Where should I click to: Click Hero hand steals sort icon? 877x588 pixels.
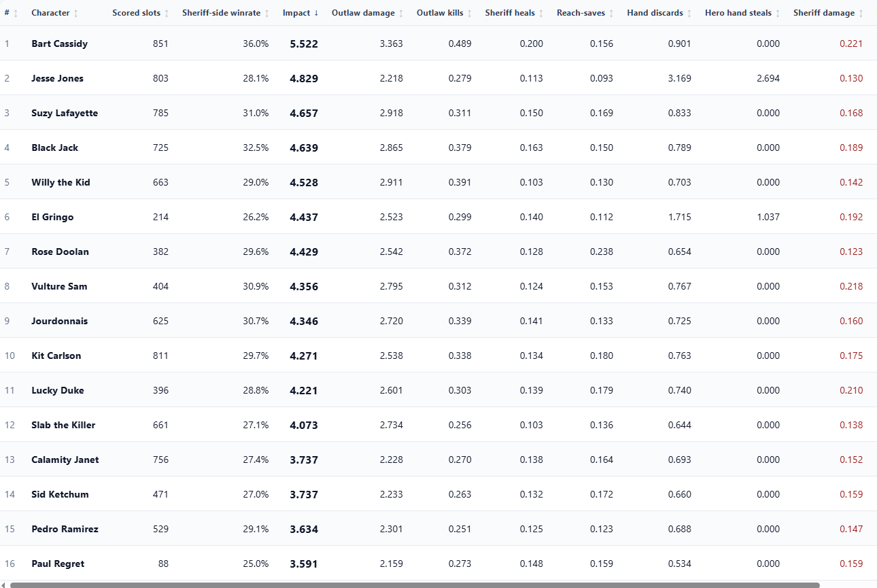[778, 14]
